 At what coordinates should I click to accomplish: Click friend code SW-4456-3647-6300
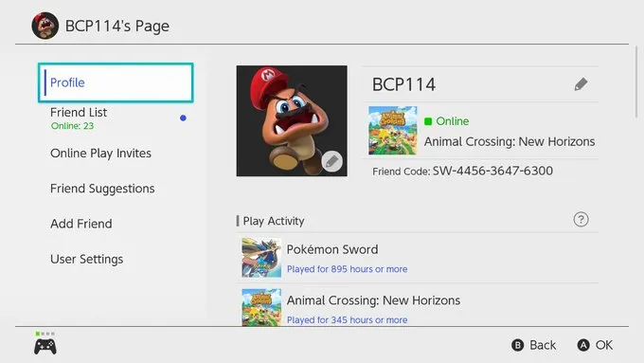tap(492, 171)
